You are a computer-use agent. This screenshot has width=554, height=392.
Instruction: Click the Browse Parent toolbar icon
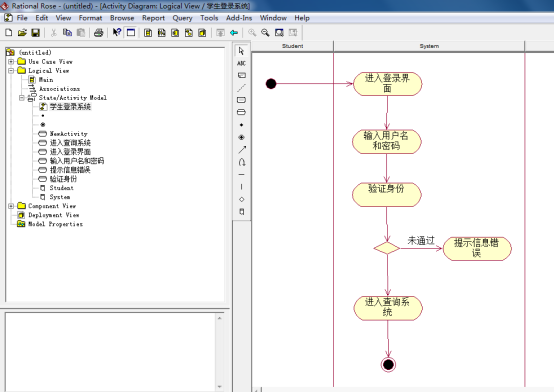click(220, 33)
